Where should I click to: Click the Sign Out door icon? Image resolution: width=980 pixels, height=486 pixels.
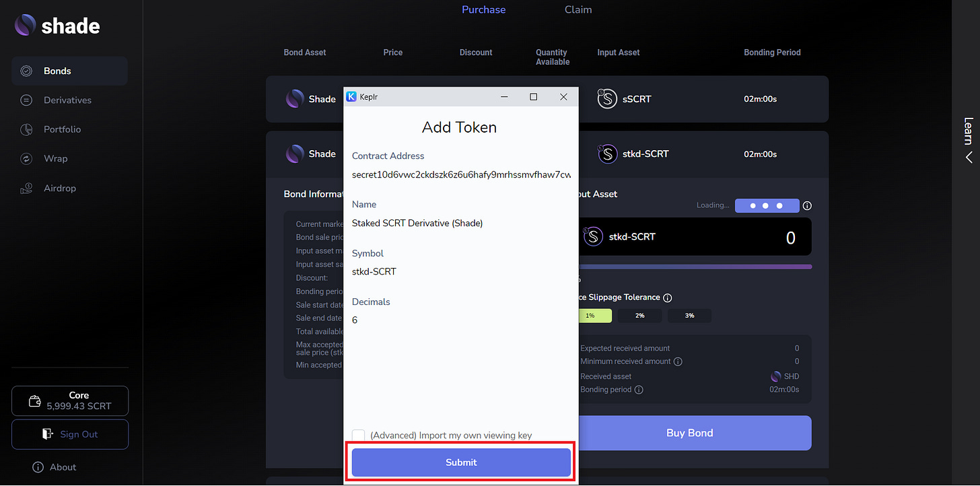click(x=46, y=434)
